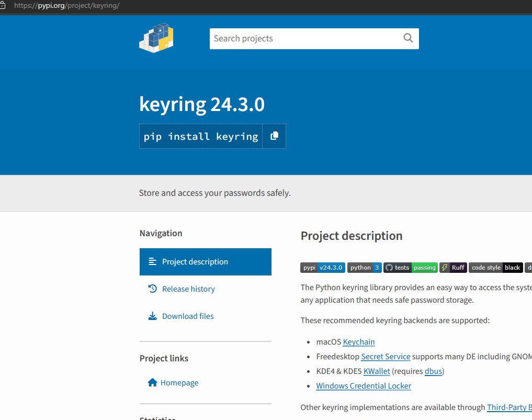Click the Project description heading
The image size is (532, 420).
352,236
